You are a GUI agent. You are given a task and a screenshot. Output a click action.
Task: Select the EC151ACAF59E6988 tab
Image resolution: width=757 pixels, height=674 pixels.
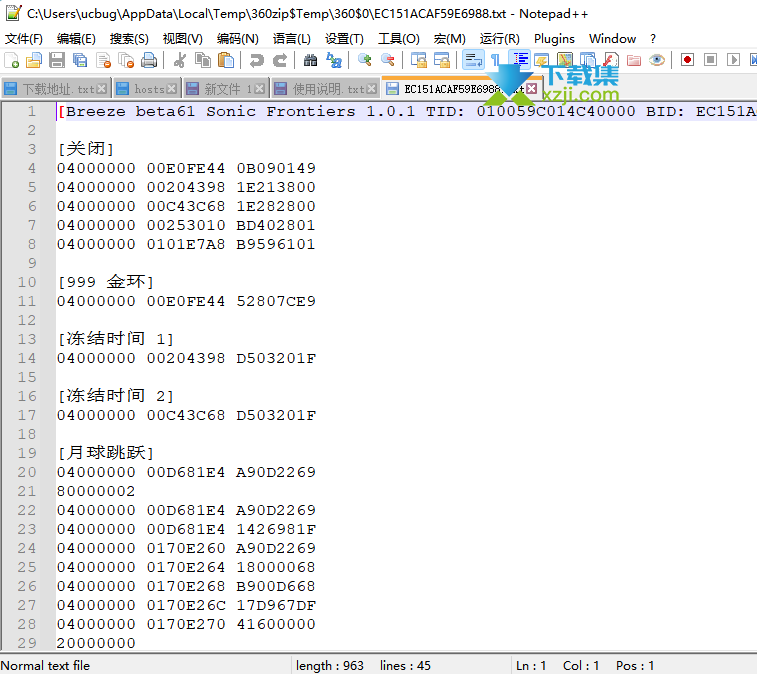461,88
